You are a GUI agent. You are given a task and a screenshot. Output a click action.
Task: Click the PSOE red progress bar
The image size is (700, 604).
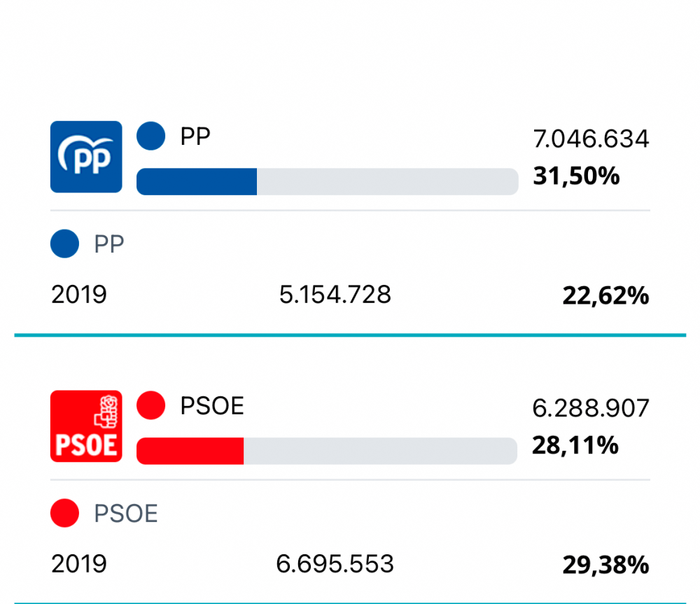190,451
